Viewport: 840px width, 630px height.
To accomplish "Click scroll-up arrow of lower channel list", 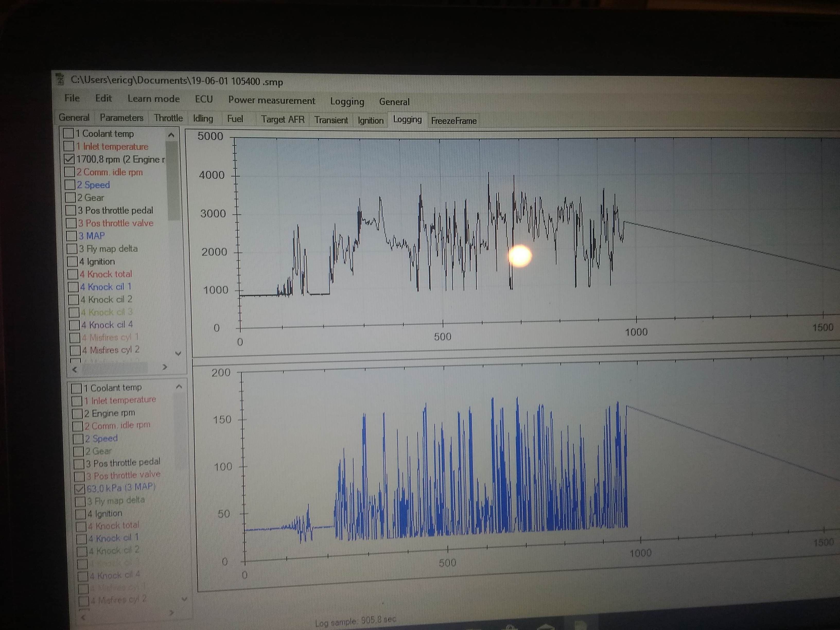I will [179, 387].
